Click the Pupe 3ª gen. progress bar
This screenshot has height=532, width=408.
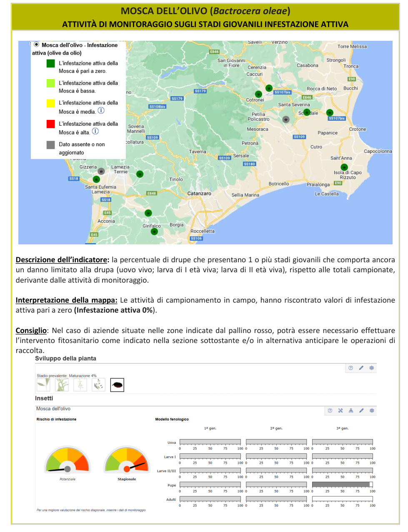(x=342, y=485)
